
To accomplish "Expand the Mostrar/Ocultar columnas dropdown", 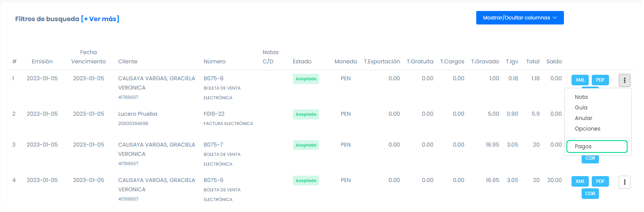I will [x=520, y=18].
